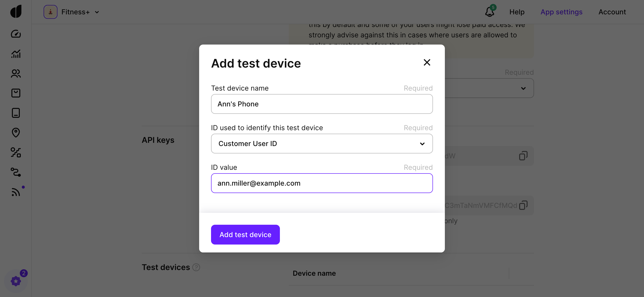This screenshot has height=297, width=644.
Task: Close the Add test device dialog
Action: (427, 62)
